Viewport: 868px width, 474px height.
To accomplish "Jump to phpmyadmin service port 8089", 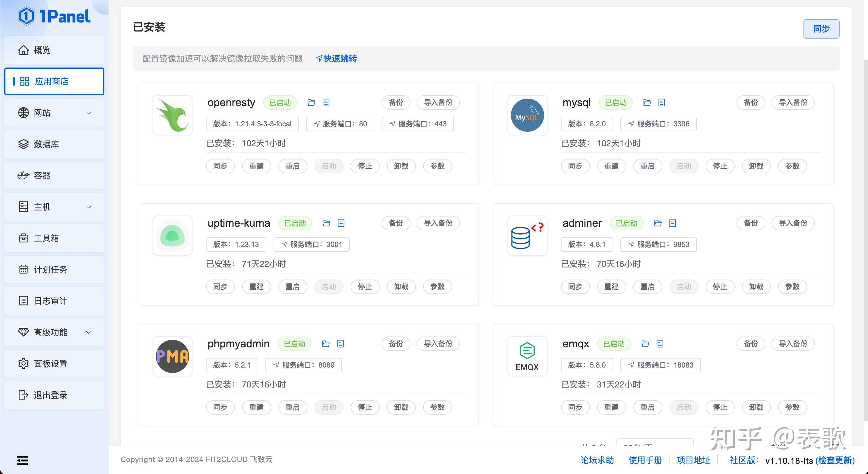I will tap(304, 365).
